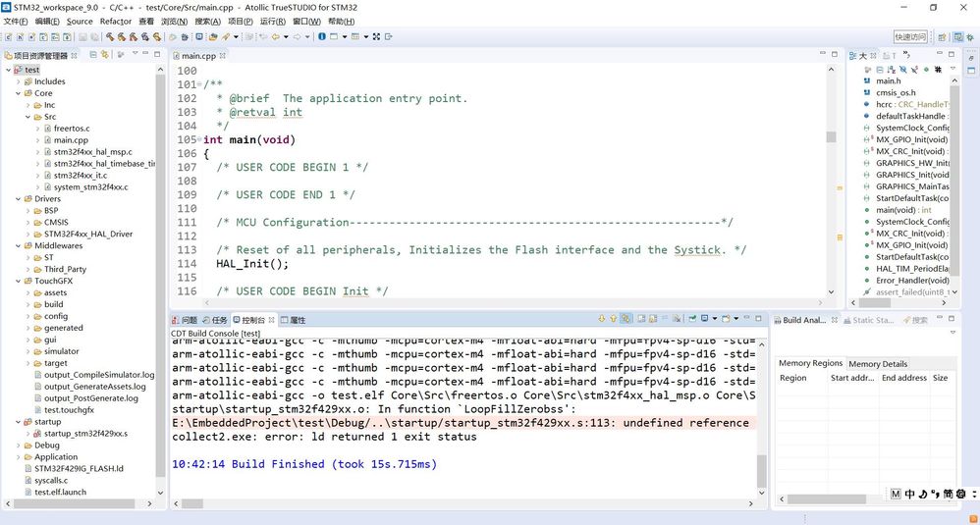This screenshot has height=525, width=980.
Task: Toggle the highlighted console scroll-lock button
Action: 626,319
